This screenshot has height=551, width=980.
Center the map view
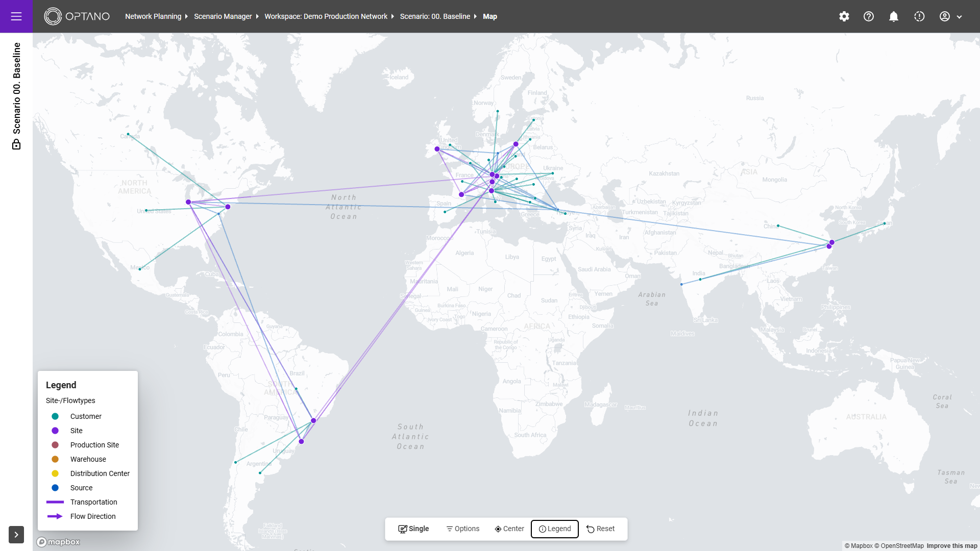tap(509, 529)
